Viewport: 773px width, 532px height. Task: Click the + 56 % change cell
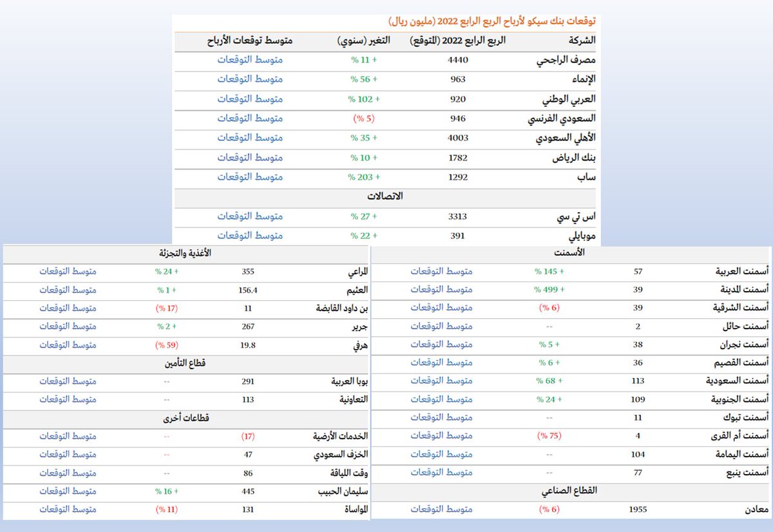pos(363,79)
